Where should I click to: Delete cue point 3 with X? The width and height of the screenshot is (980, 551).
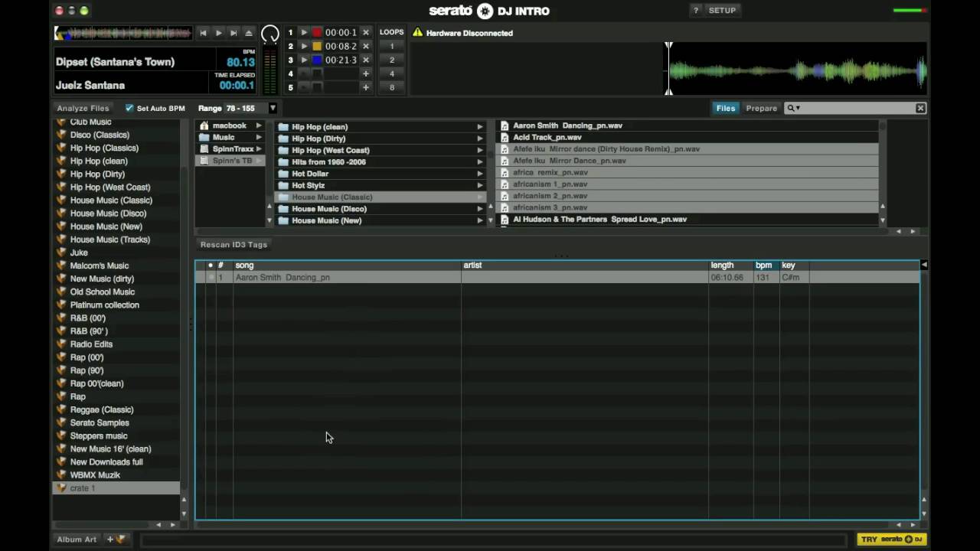click(x=366, y=60)
